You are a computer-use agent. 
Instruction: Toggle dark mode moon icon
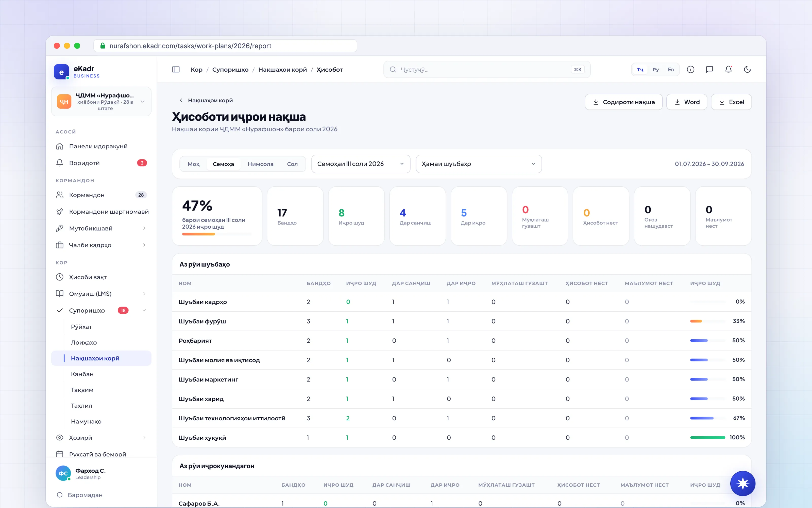pos(747,70)
